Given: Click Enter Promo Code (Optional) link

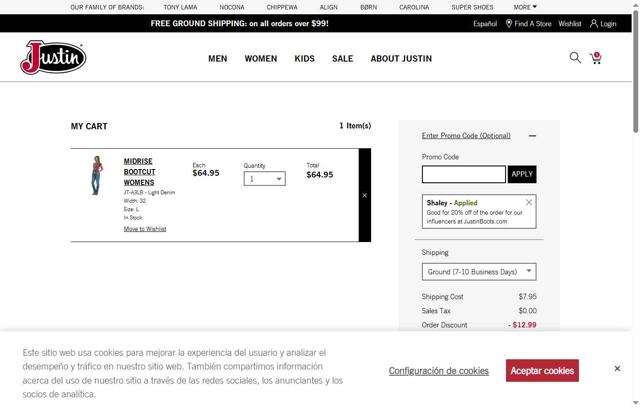Looking at the screenshot, I should (466, 135).
